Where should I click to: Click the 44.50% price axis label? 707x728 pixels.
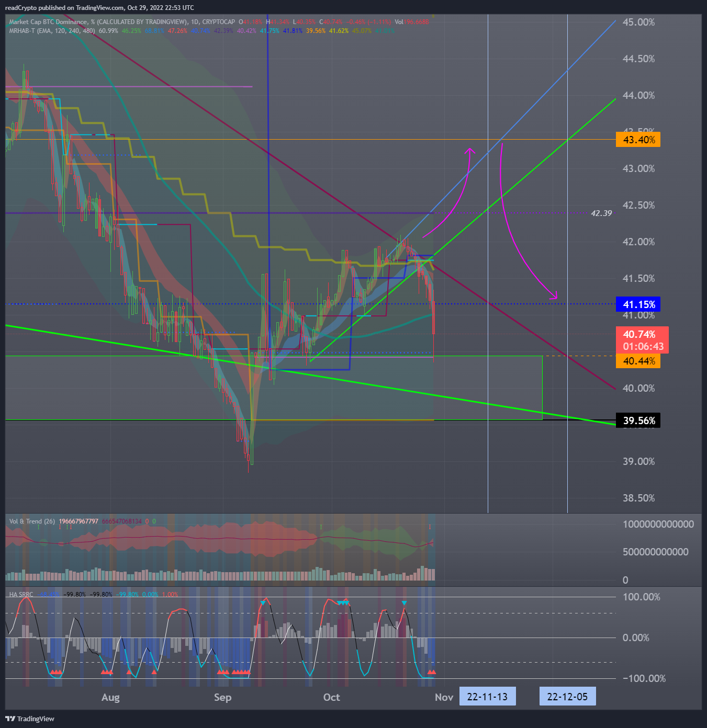[x=638, y=59]
